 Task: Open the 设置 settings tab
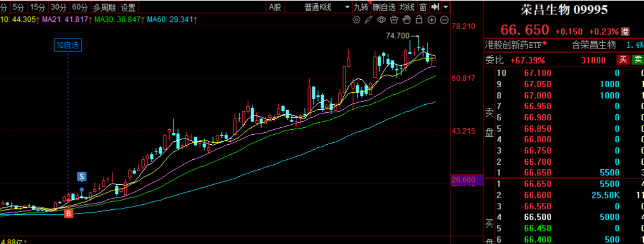(128, 7)
